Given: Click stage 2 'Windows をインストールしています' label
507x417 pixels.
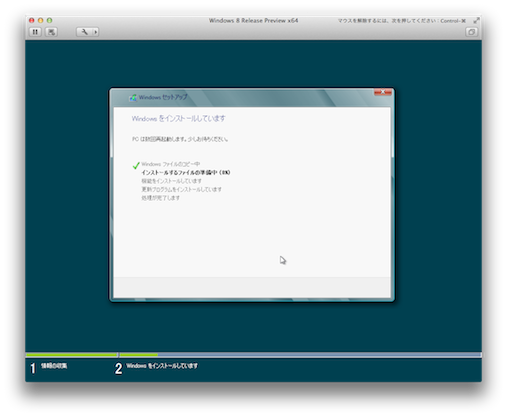Looking at the screenshot, I should (x=162, y=366).
